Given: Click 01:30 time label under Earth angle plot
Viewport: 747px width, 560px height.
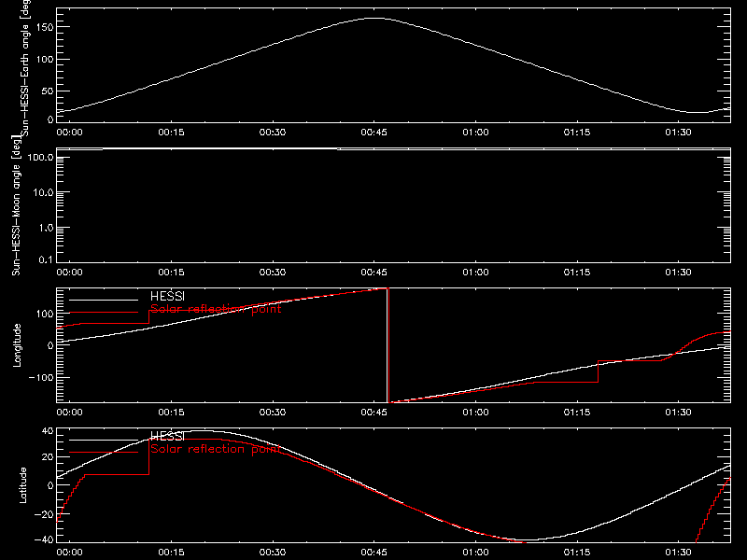Looking at the screenshot, I should coord(679,132).
